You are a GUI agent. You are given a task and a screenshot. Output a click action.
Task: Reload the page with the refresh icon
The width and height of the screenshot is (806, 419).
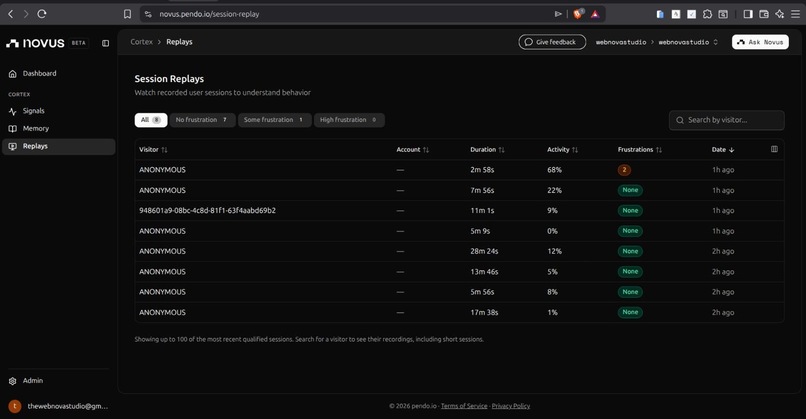[x=42, y=14]
